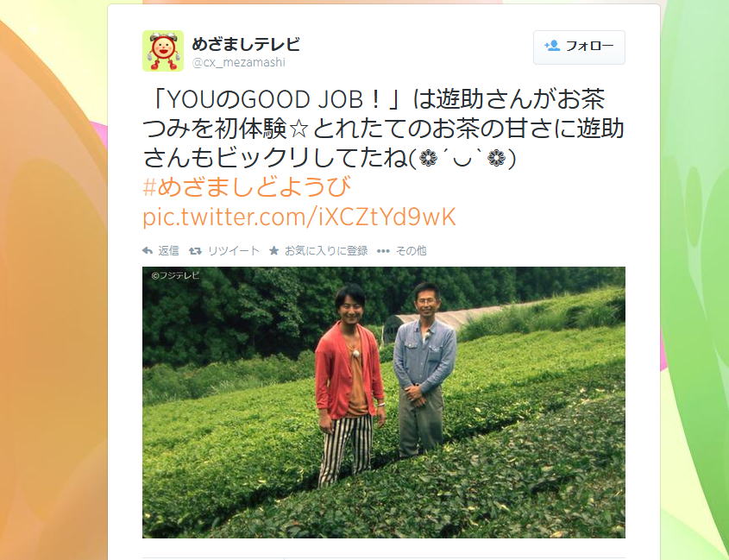Open the #めざましどようび hashtag
729x560 pixels.
tap(247, 187)
